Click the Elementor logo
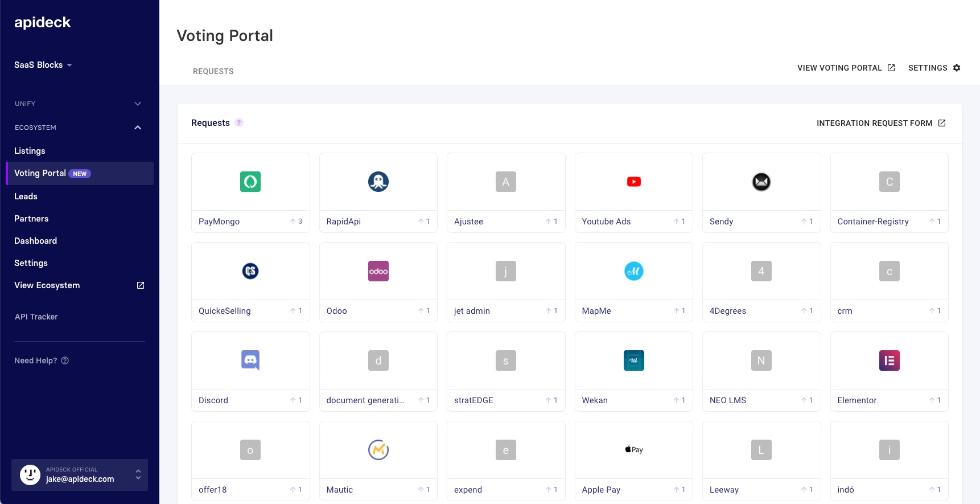 (x=890, y=360)
